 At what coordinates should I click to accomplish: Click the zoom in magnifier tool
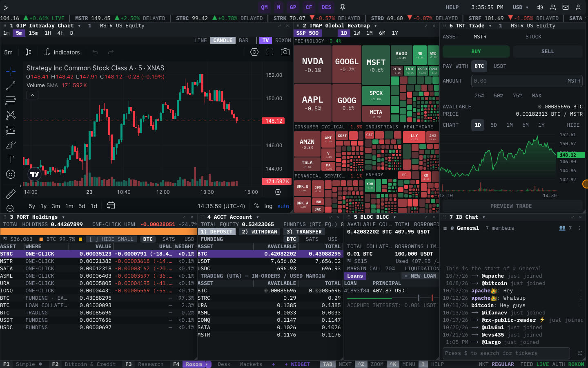pyautogui.click(x=11, y=209)
